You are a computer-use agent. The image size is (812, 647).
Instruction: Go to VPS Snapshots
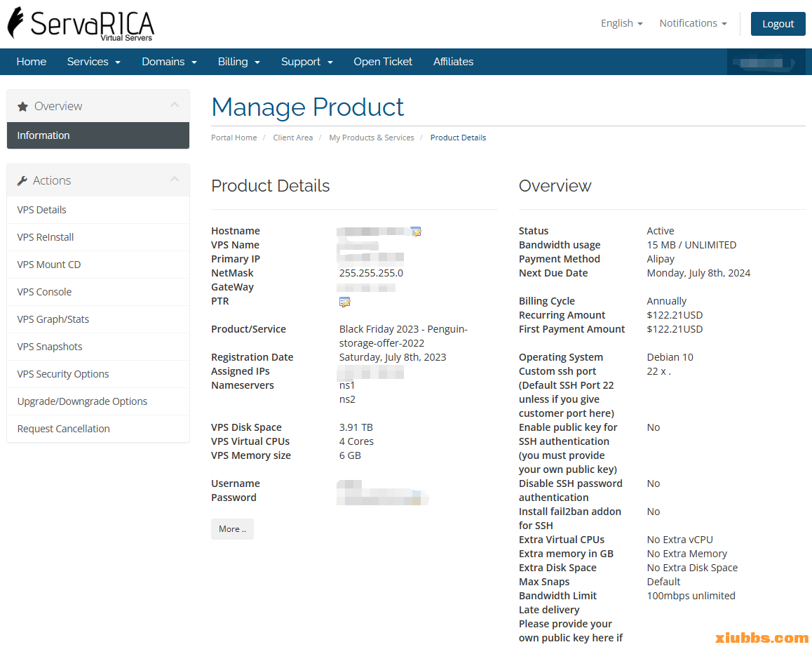50,347
